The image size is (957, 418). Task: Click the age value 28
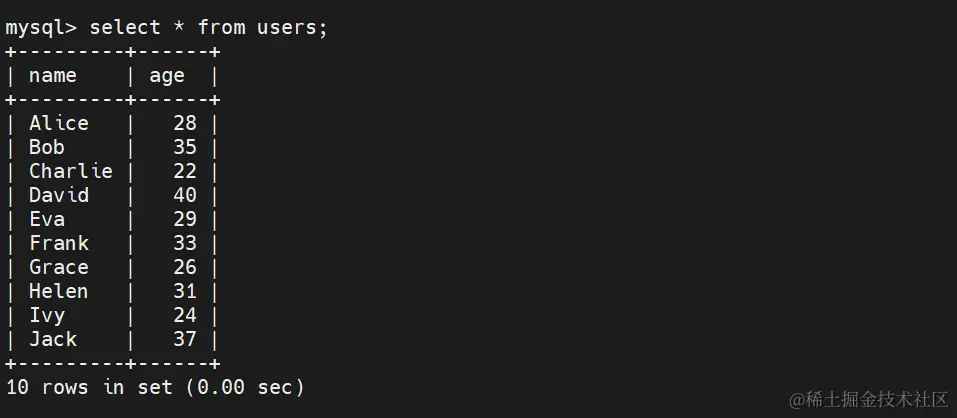click(185, 123)
